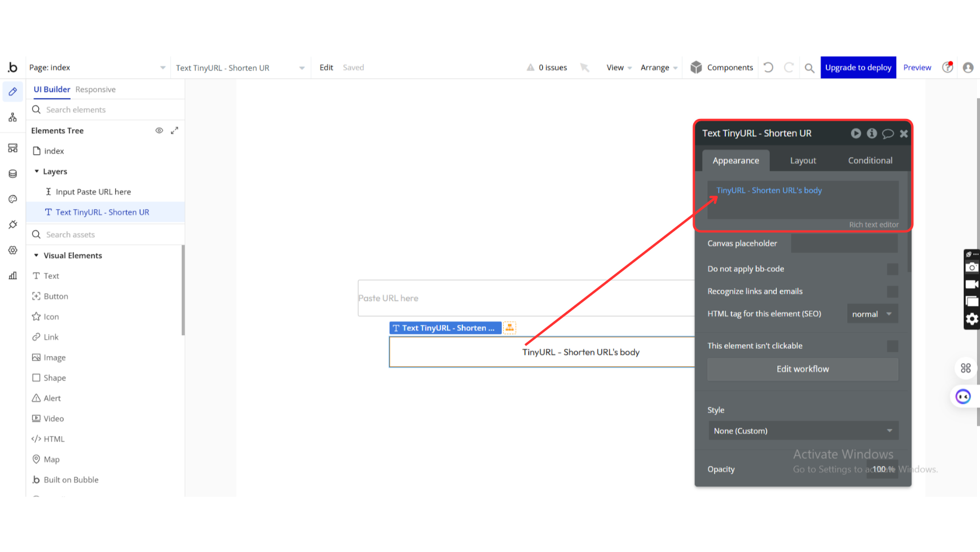Click the Components button label
The height and width of the screenshot is (552, 980).
[730, 68]
